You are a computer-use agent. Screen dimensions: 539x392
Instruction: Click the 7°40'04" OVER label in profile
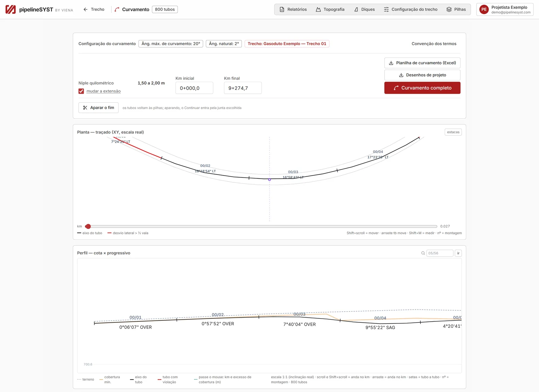299,324
